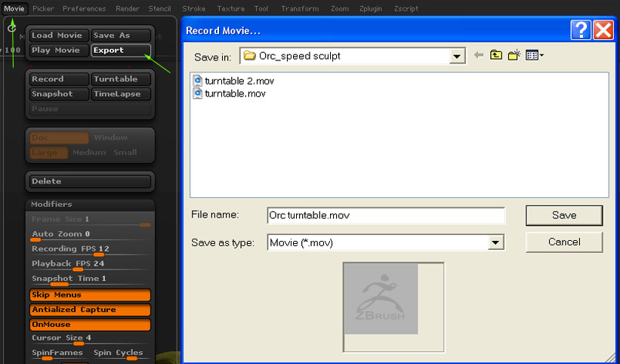Open the Picker menu
This screenshot has width=620, height=364.
[x=44, y=8]
